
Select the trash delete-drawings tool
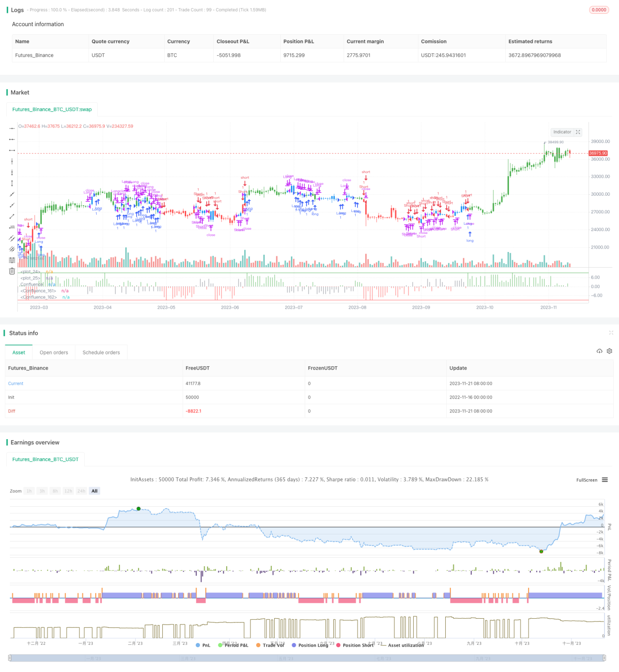12,271
